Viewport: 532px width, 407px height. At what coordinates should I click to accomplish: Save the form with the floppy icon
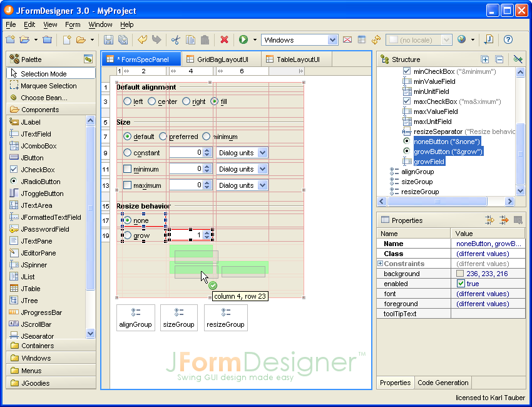click(x=108, y=39)
